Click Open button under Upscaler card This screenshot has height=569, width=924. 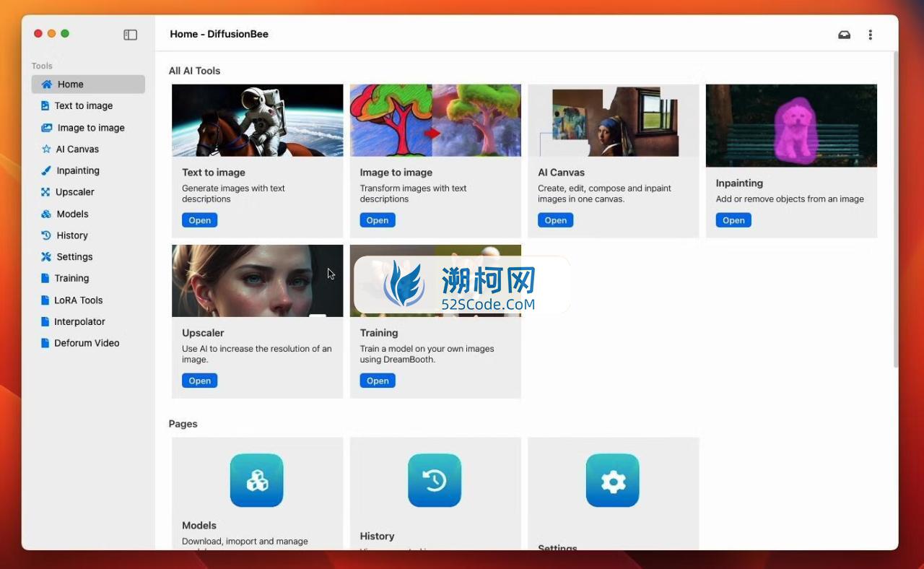(200, 381)
